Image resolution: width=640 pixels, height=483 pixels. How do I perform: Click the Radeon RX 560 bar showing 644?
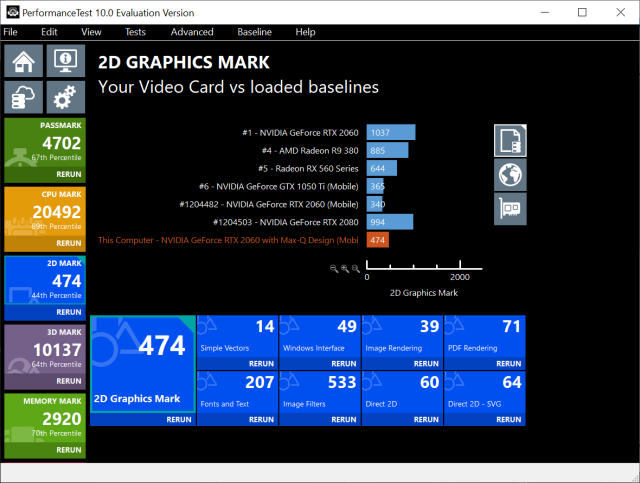point(382,168)
